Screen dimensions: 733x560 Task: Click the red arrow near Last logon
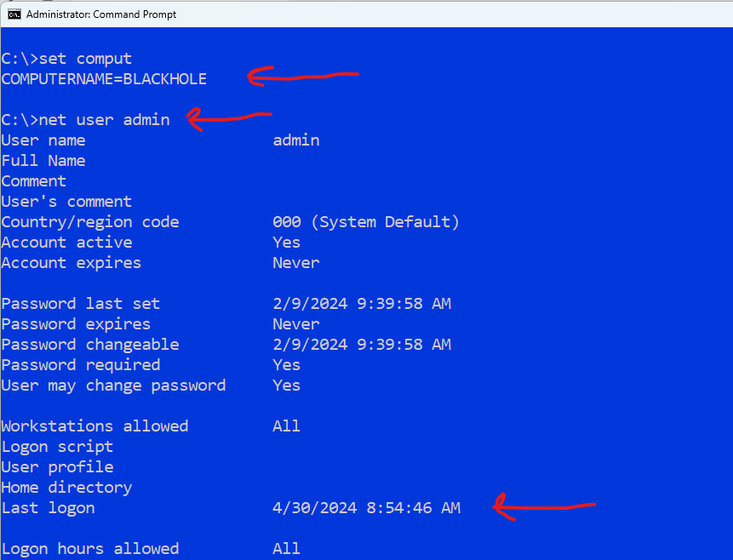[545, 506]
